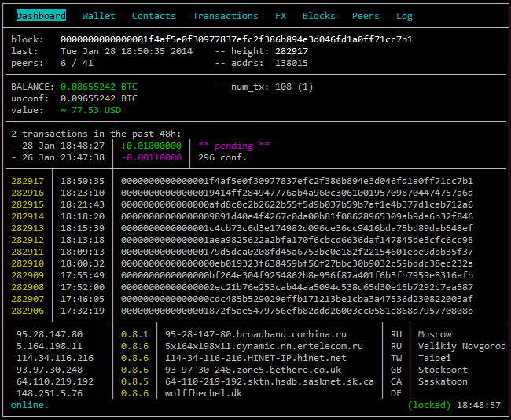The image size is (511, 420).
Task: Click the (locked) wallet status
Action: point(429,405)
